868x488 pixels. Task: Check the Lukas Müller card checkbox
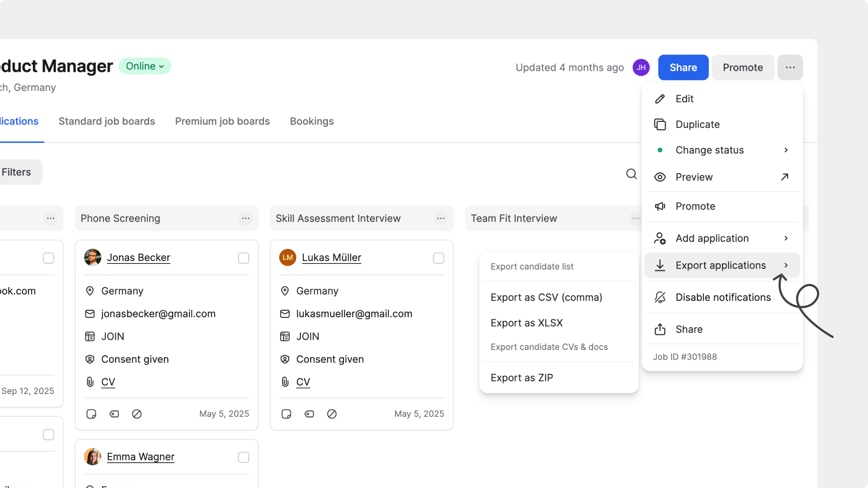tap(438, 258)
